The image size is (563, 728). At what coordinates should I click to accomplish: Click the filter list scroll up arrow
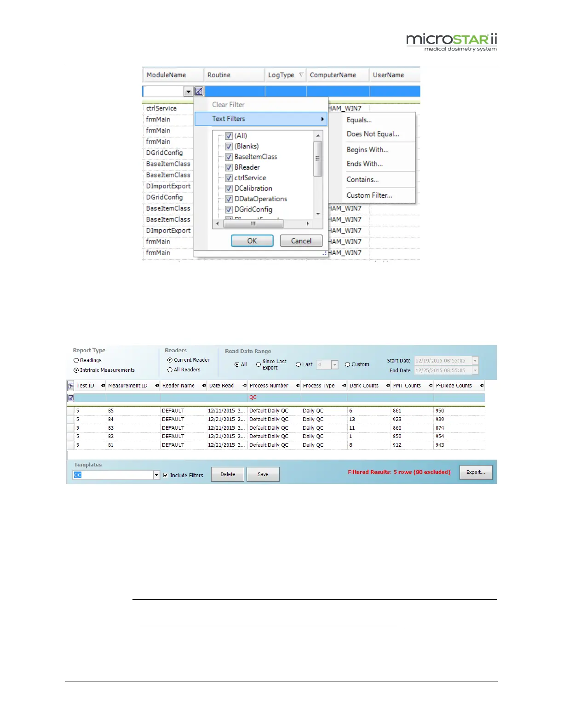[318, 136]
